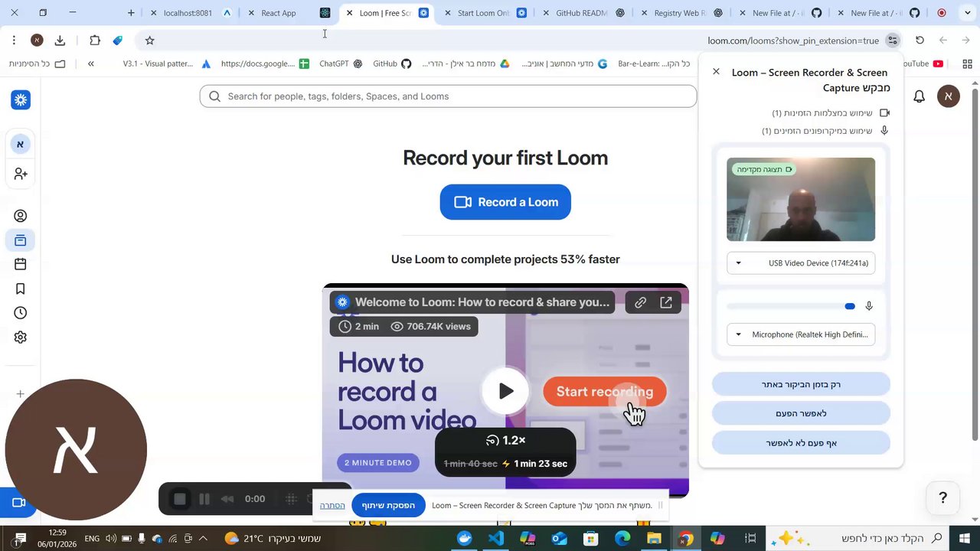Click the invite people icon in sidebar
Screen dimensions: 980x551
tap(21, 174)
